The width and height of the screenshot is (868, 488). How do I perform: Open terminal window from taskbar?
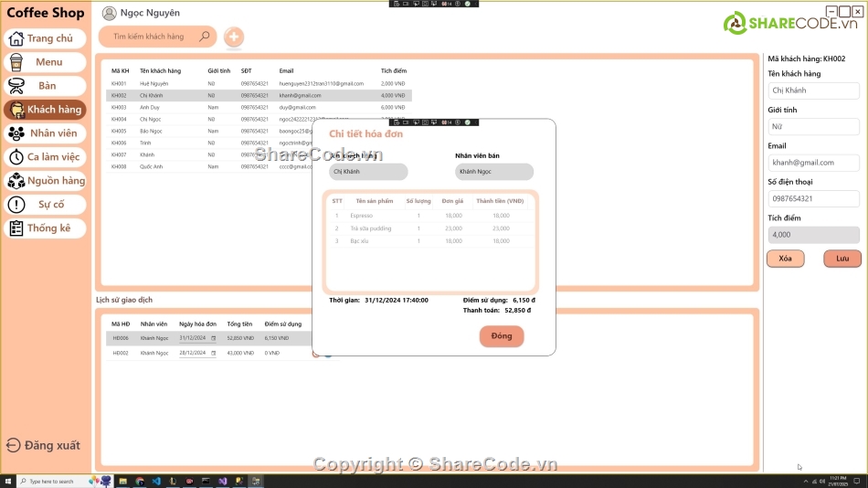tap(206, 482)
